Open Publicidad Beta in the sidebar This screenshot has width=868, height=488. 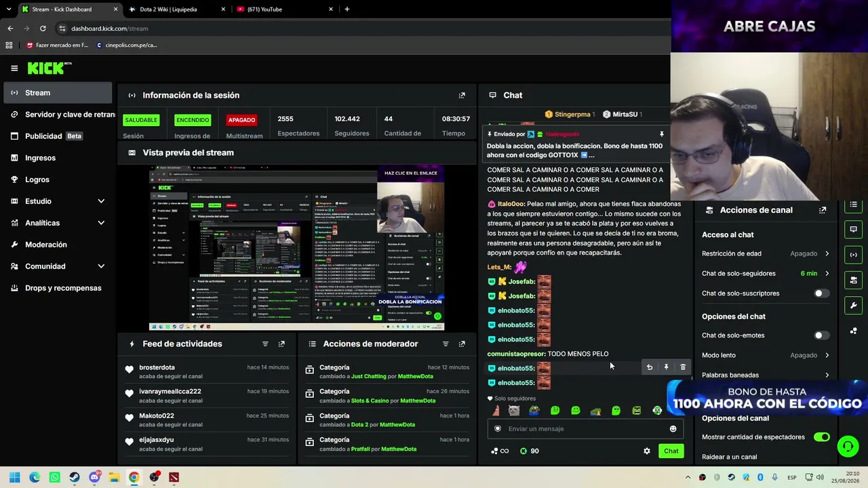pyautogui.click(x=58, y=136)
